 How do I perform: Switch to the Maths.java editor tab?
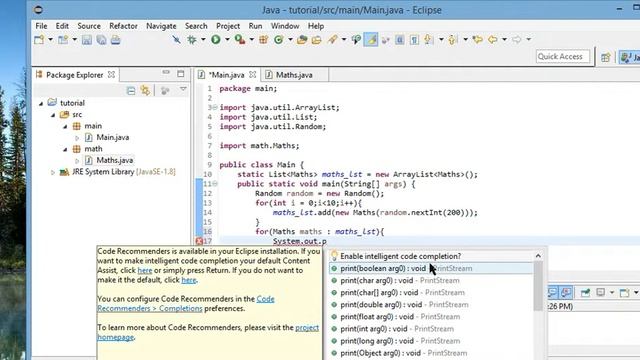tap(294, 75)
